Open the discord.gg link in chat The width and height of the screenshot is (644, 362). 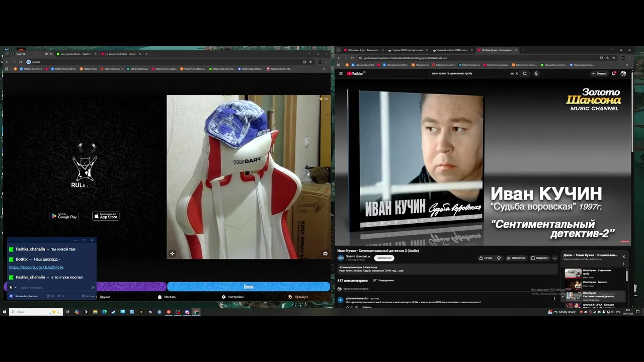click(36, 267)
